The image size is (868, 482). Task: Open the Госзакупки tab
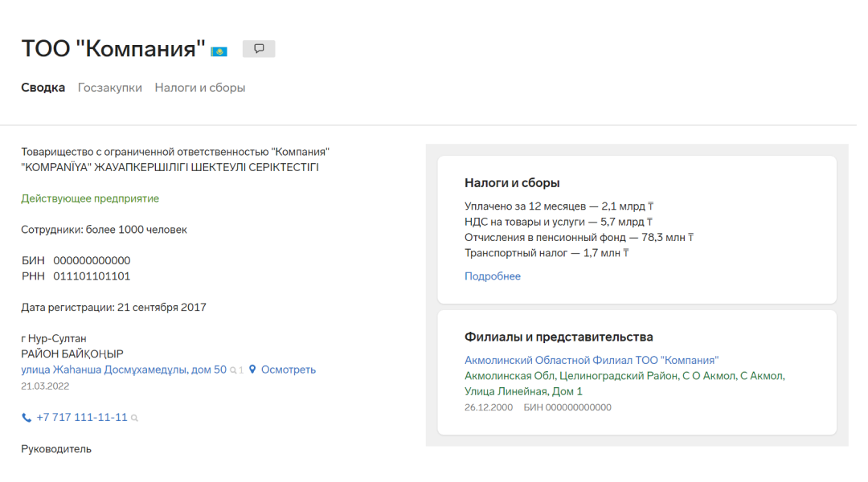pos(110,88)
